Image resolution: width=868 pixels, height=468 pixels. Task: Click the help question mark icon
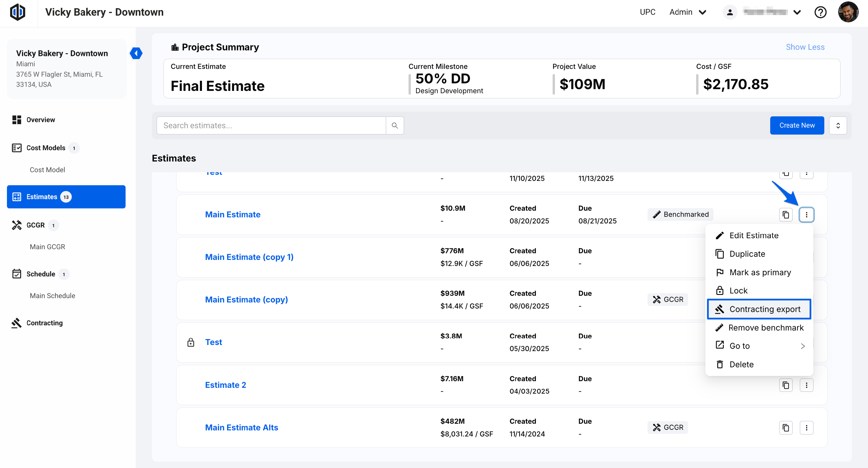(820, 12)
